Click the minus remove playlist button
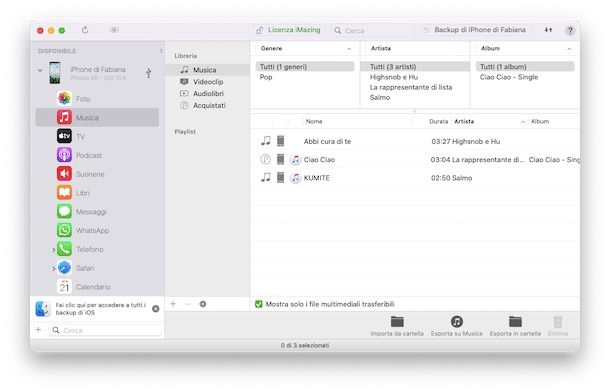The height and width of the screenshot is (392, 610). tap(188, 304)
